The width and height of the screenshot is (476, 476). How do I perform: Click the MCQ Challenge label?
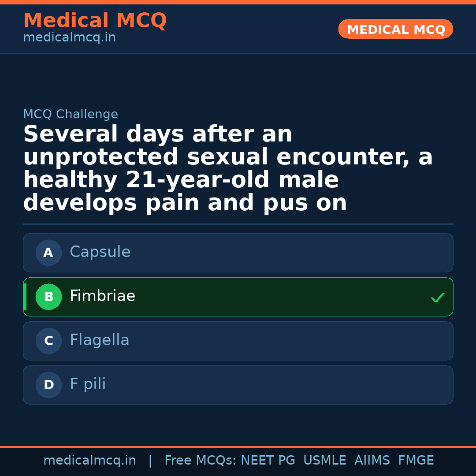[71, 115]
